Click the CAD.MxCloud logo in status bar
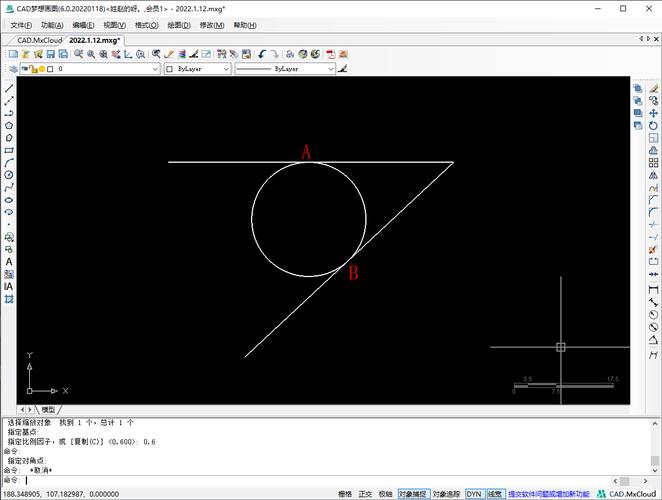Screen dimensions: 662x500 point(627,494)
